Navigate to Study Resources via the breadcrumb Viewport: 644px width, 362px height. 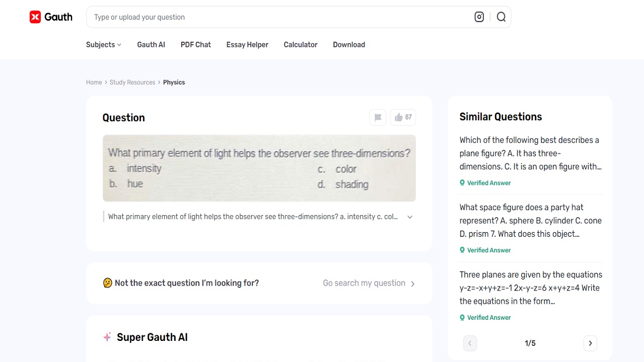click(132, 82)
